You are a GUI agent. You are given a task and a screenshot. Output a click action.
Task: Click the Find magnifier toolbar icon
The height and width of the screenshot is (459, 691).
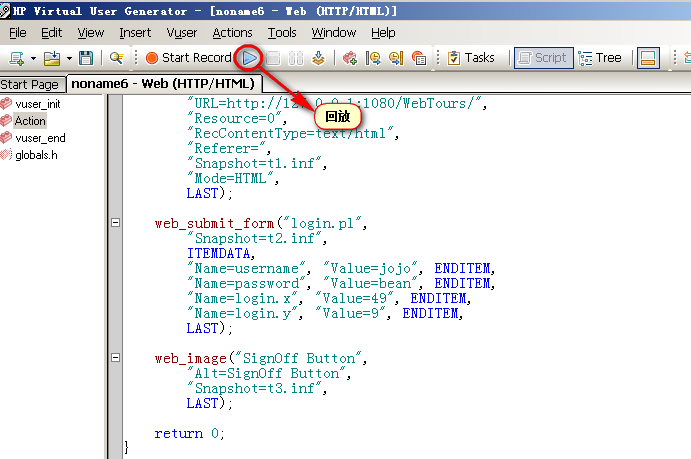(116, 58)
